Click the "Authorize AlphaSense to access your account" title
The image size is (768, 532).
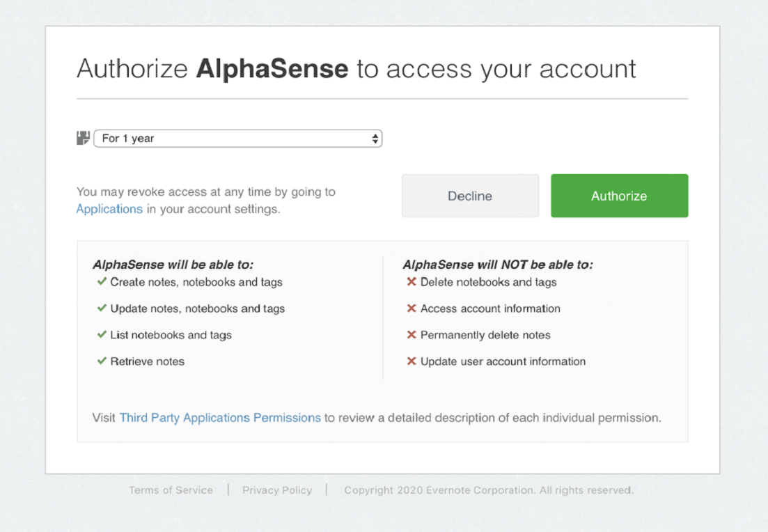356,68
